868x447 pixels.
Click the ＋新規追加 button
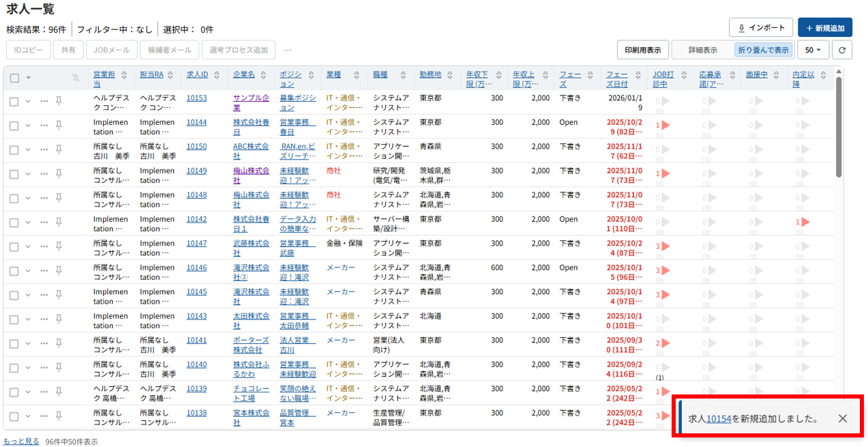pos(824,28)
